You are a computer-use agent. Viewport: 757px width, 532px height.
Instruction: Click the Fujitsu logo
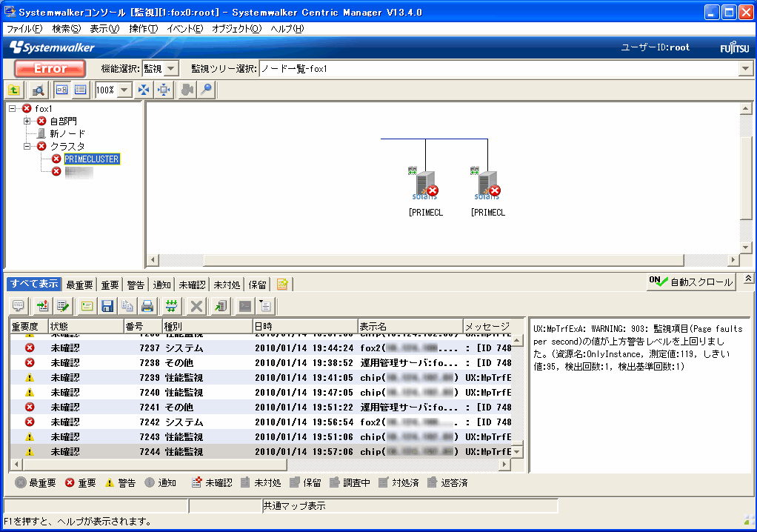click(734, 48)
